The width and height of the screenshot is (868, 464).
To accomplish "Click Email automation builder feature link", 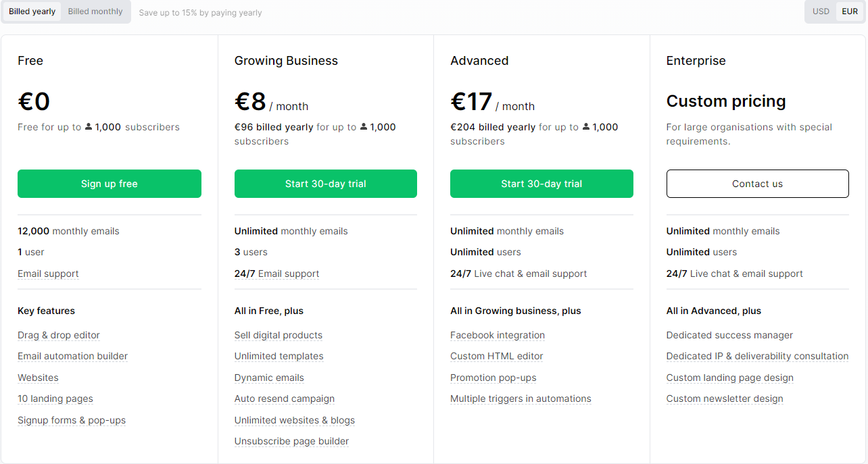I will [72, 356].
